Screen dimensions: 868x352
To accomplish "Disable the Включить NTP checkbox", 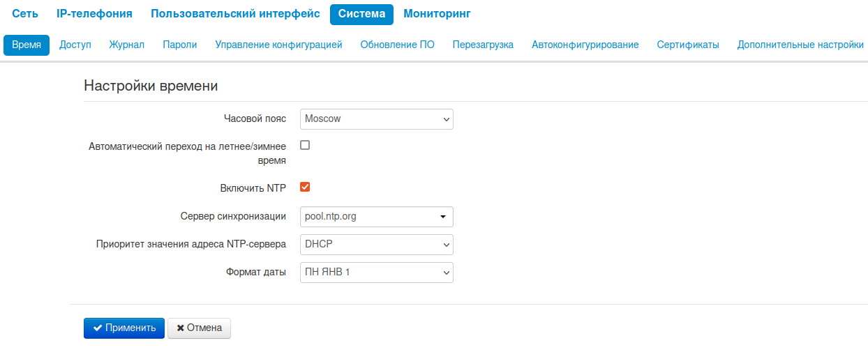I will [x=305, y=188].
